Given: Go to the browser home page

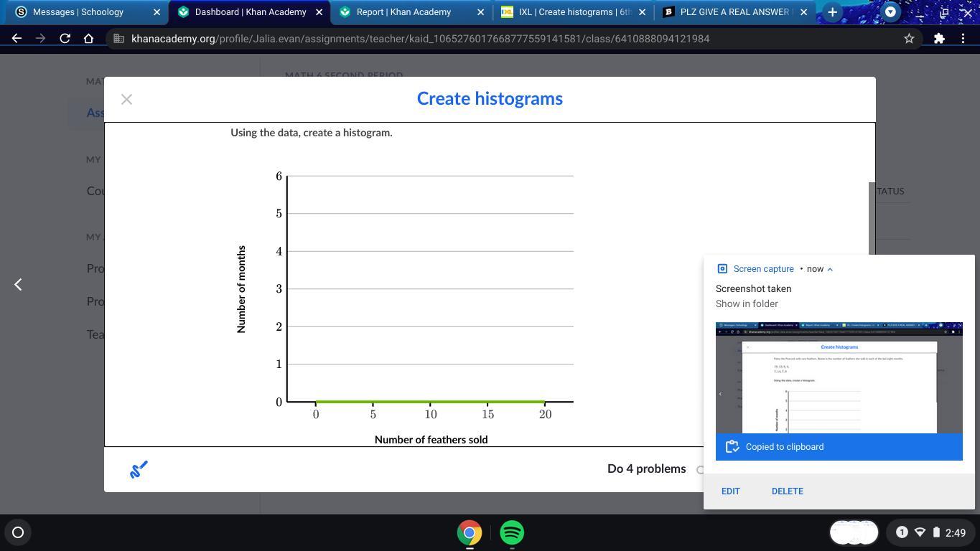Looking at the screenshot, I should click(x=88, y=39).
